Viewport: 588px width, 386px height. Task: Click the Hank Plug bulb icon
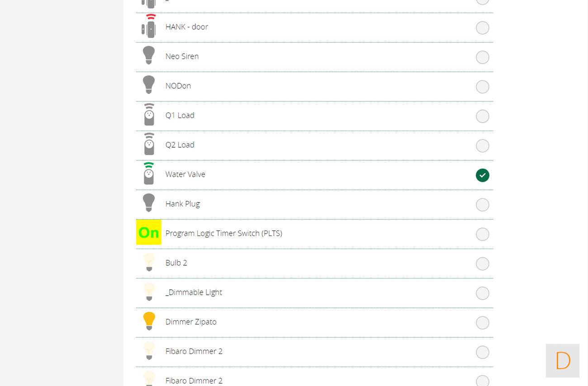click(149, 203)
